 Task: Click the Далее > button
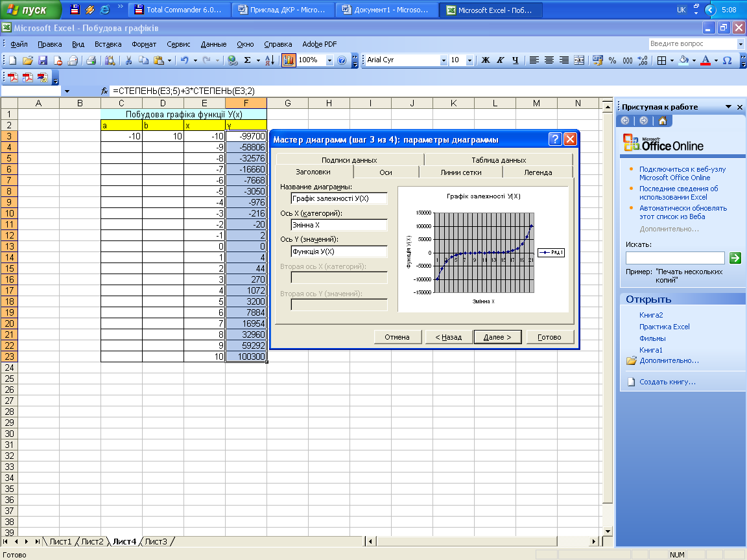497,337
